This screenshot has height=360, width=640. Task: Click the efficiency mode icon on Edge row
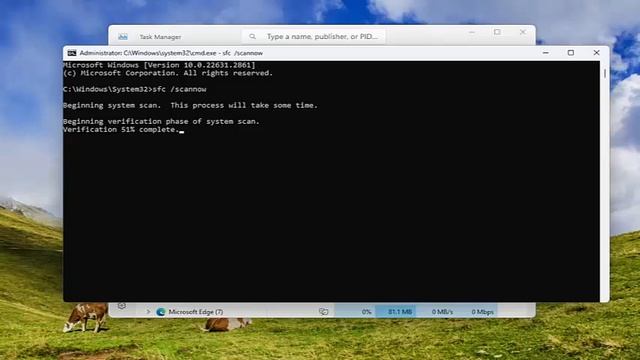[323, 312]
